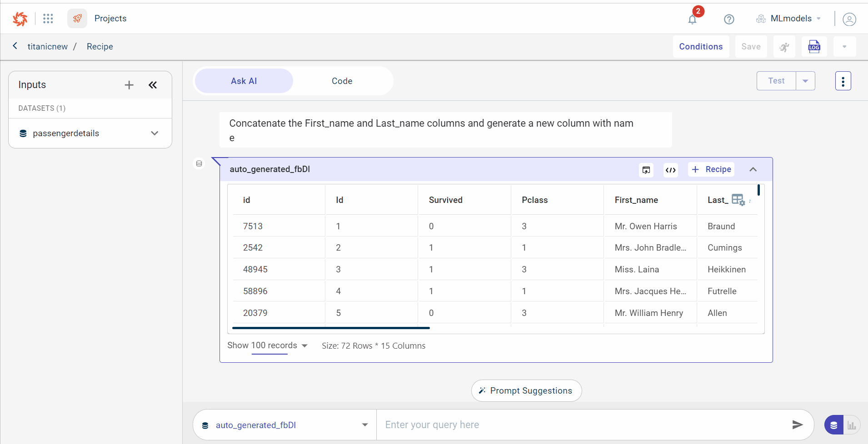This screenshot has width=868, height=444.
Task: Open the user profile icon
Action: [849, 19]
